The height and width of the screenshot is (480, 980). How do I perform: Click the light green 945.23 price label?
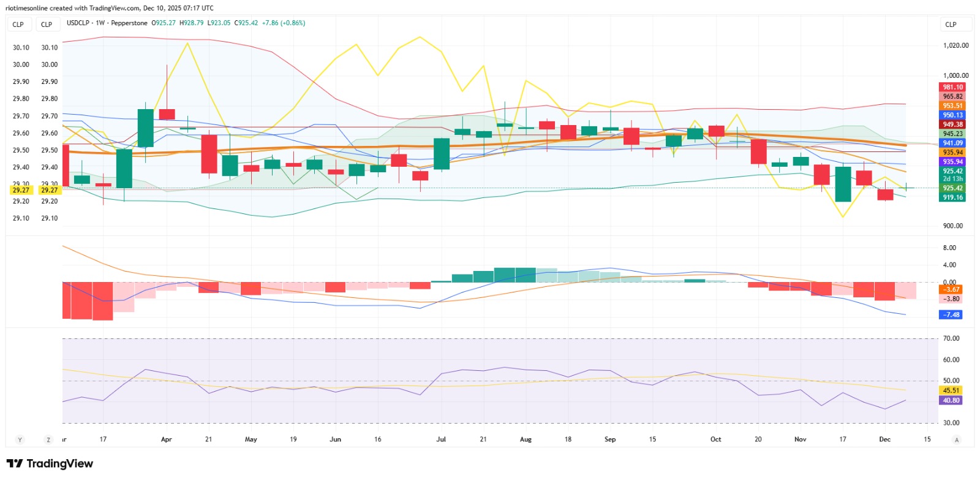point(952,134)
